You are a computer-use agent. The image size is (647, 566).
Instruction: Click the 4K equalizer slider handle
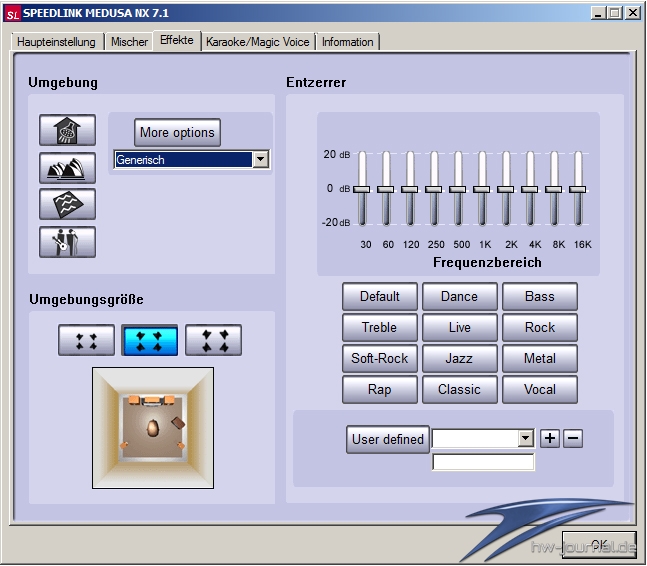[x=529, y=189]
